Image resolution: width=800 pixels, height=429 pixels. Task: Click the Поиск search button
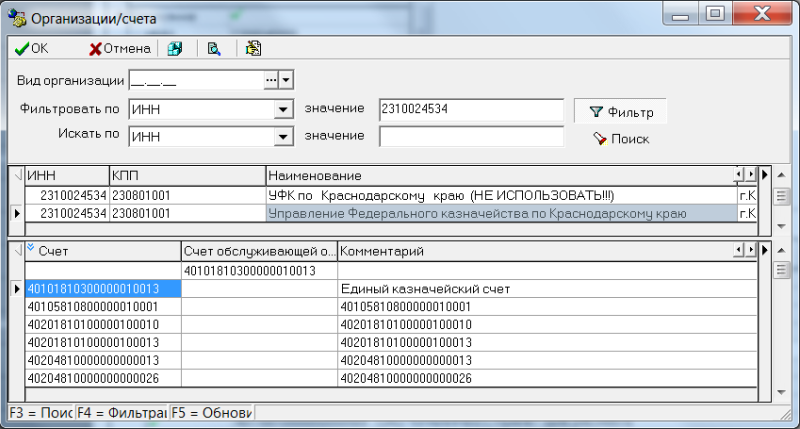pos(621,139)
